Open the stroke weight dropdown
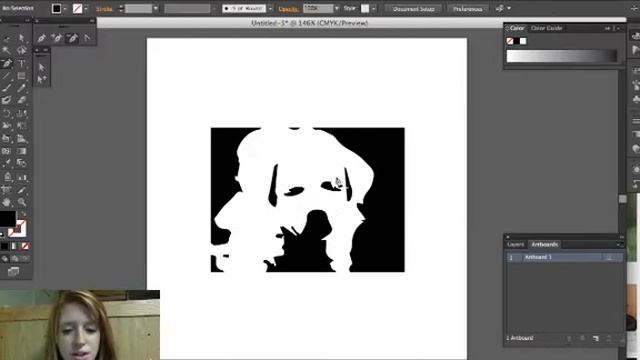 click(156, 9)
